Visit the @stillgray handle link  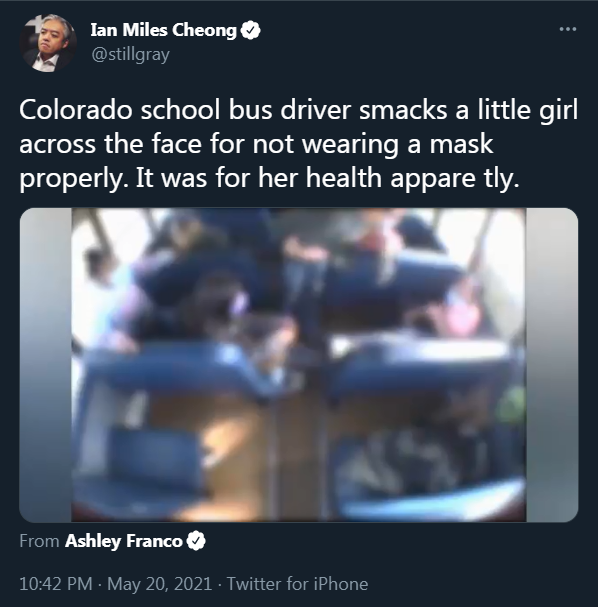pos(130,55)
